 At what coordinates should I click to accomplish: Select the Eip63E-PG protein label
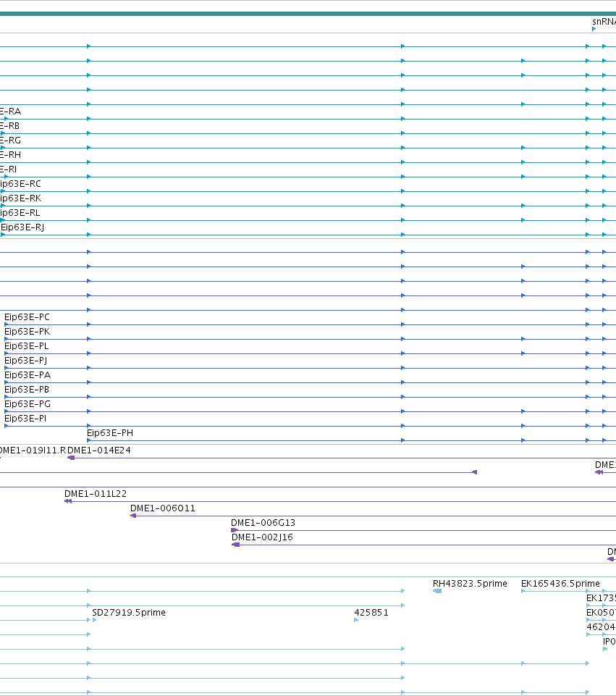coord(28,404)
